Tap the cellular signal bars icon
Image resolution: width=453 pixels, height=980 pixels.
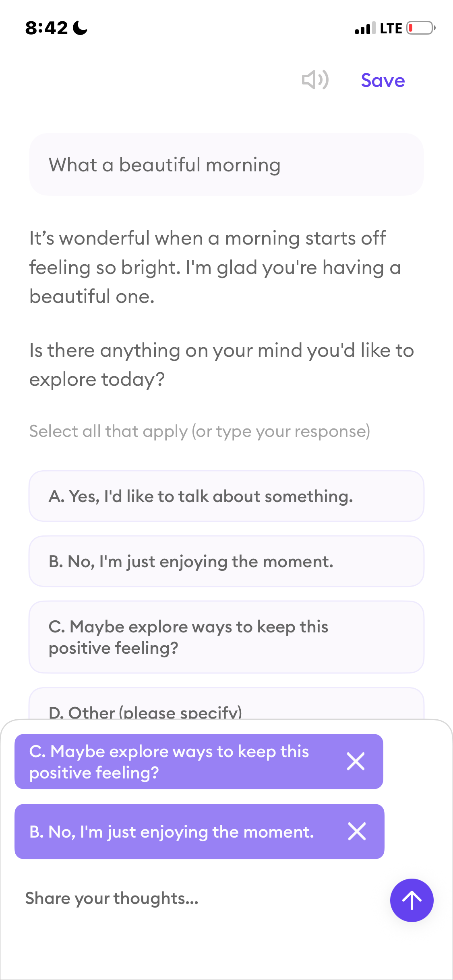[x=365, y=28]
